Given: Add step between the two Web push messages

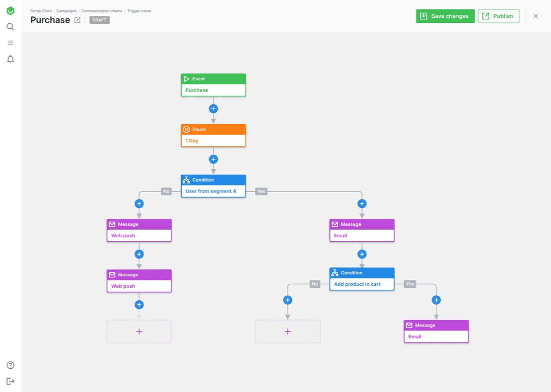Looking at the screenshot, I should [139, 254].
